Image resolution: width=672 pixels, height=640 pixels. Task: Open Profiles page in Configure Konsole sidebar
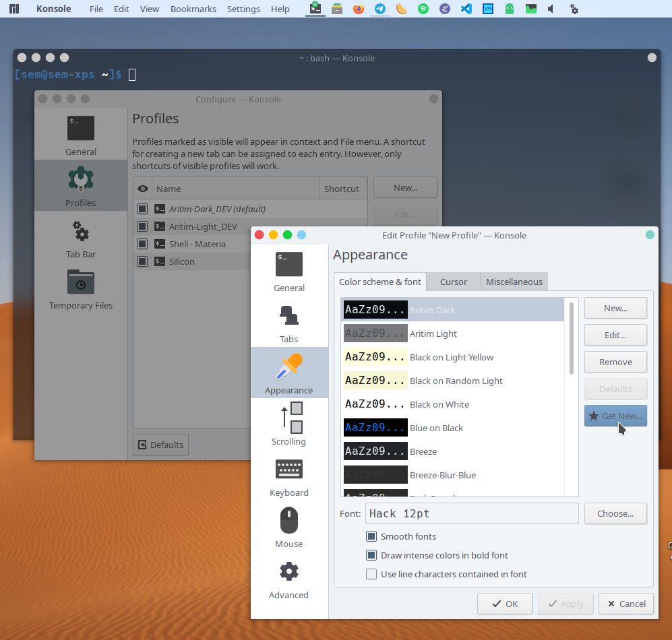[x=81, y=185]
